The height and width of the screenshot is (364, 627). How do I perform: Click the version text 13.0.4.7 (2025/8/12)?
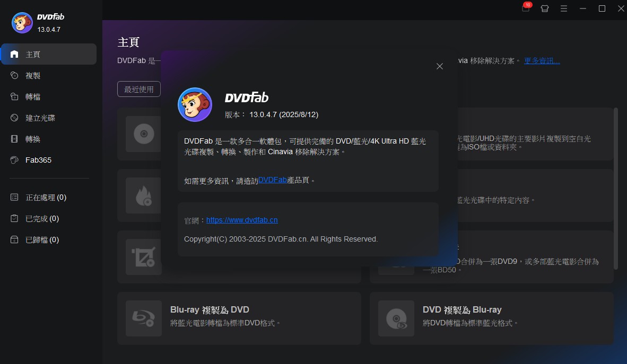click(283, 114)
